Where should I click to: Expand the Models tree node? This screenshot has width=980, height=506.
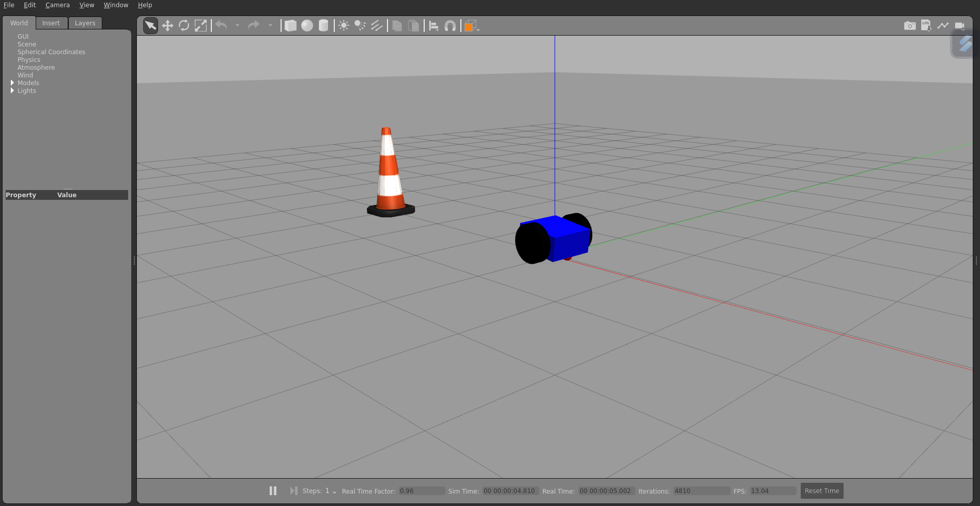(12, 83)
